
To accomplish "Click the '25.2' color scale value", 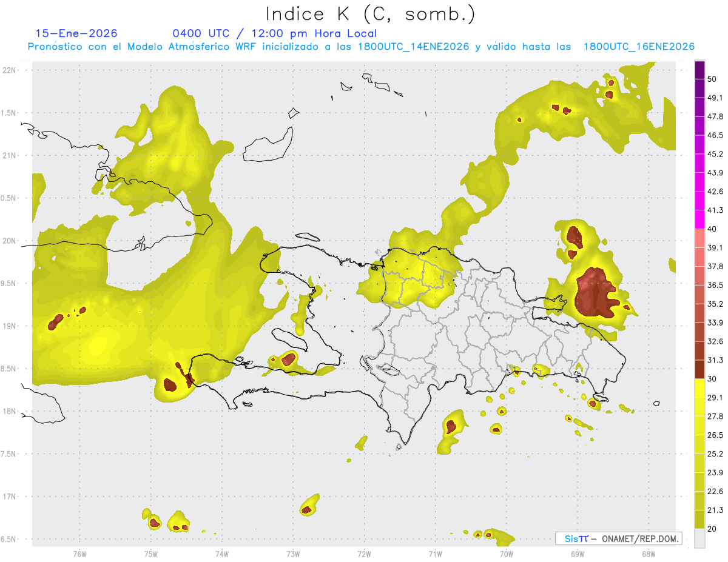I will coord(715,453).
